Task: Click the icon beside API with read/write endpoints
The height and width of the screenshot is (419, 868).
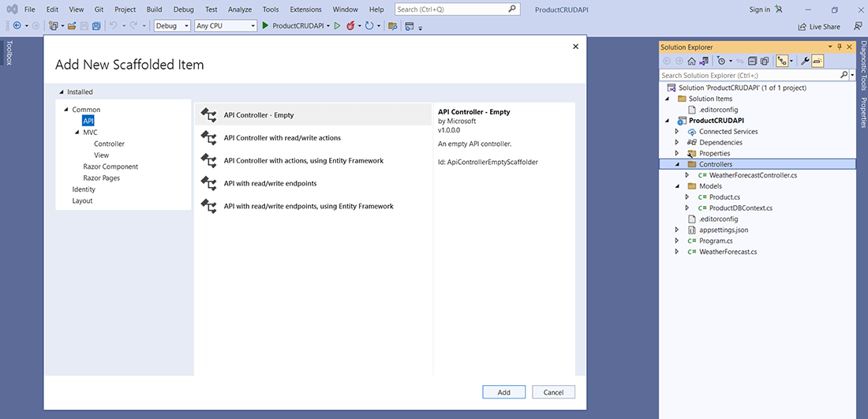Action: 208,183
